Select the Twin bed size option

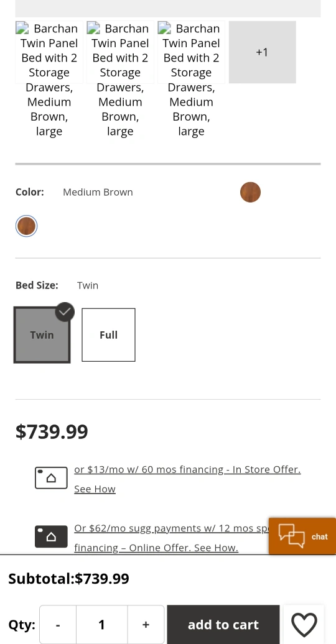[42, 335]
